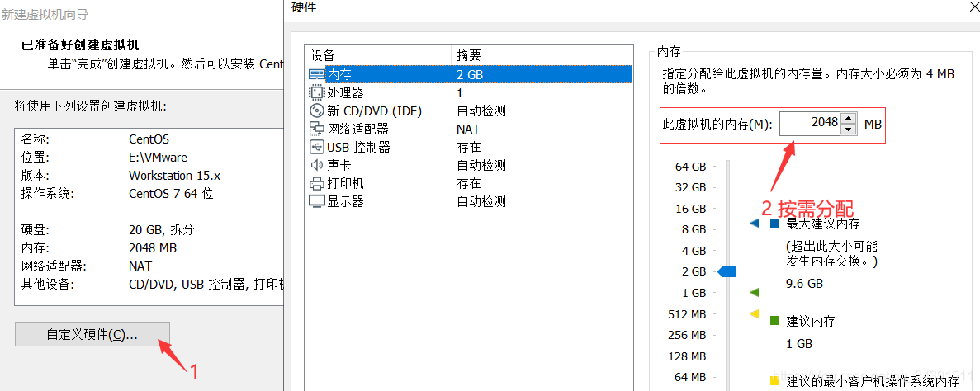Click the 64 GB scale label
Screen dimensions: 980x391
[691, 167]
